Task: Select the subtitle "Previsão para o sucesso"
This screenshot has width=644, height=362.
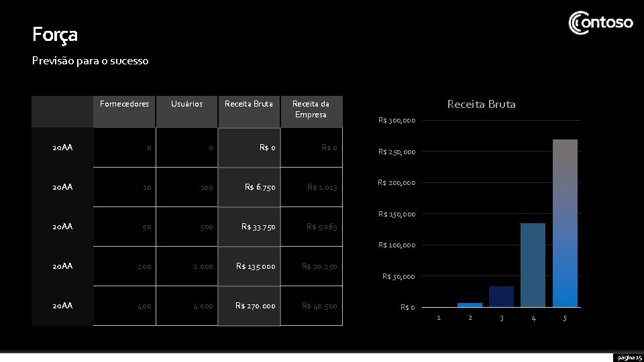Action: [x=91, y=61]
